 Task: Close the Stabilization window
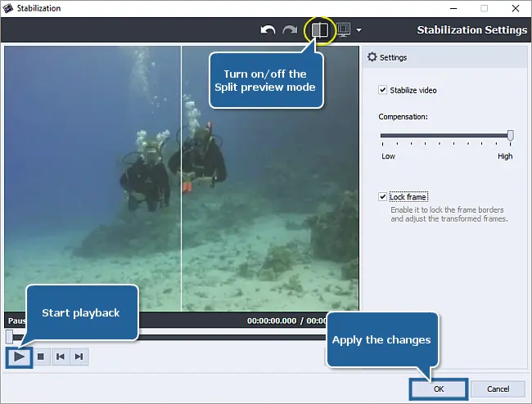pos(513,8)
